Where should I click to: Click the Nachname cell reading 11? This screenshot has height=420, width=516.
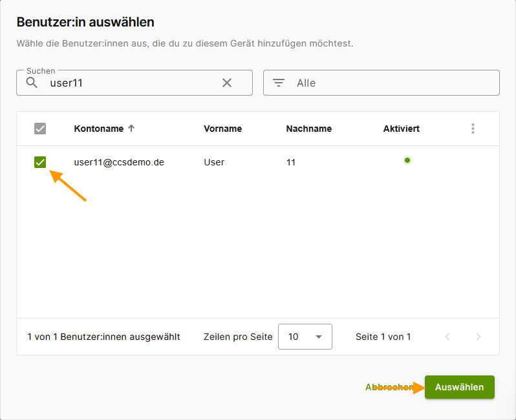tap(290, 162)
